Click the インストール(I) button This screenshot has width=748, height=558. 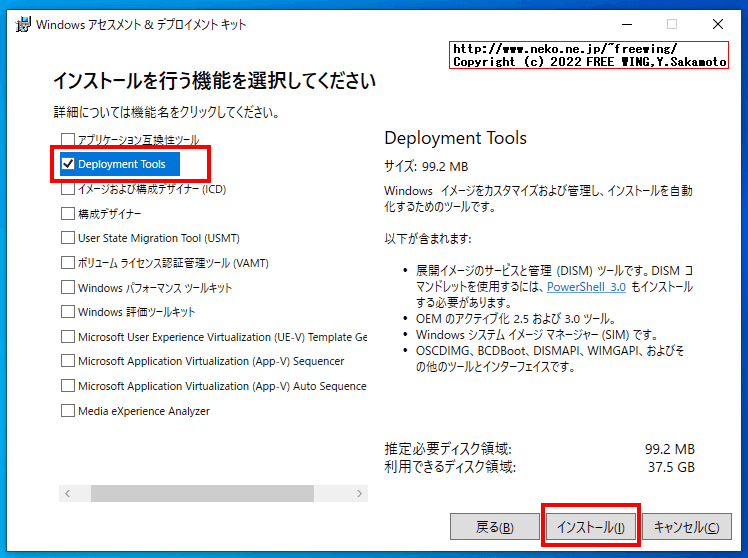pos(591,527)
